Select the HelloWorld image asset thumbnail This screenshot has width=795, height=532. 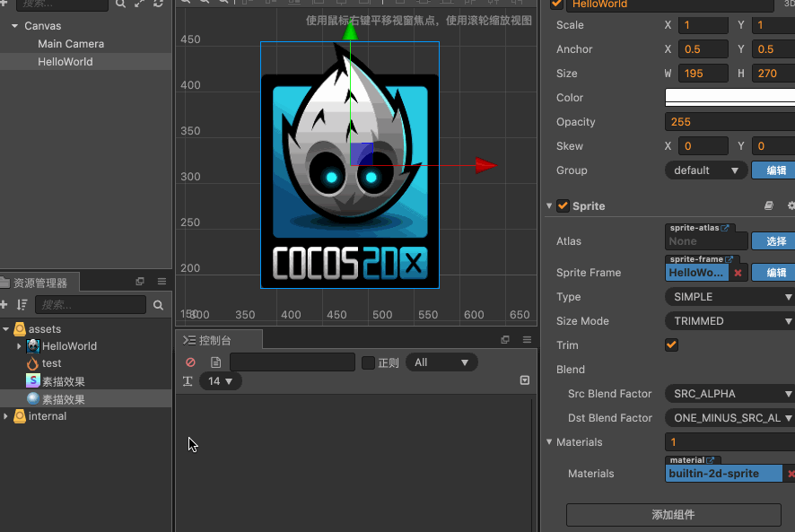coord(33,346)
